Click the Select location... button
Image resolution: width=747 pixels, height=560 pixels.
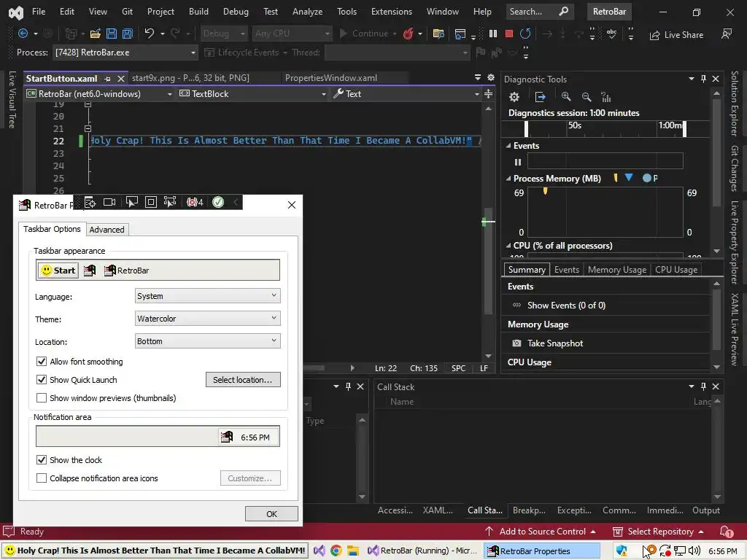[x=243, y=379]
